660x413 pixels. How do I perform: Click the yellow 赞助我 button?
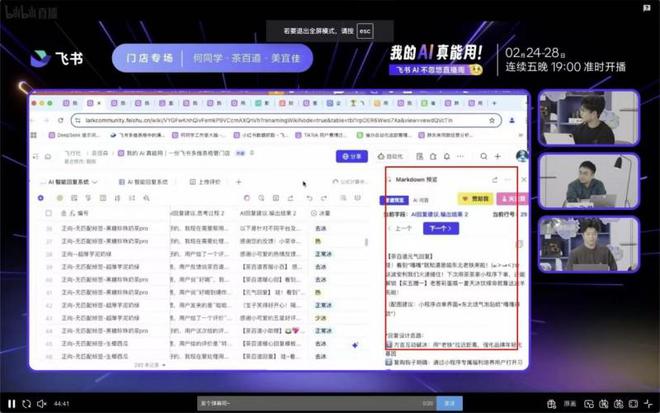pos(475,198)
